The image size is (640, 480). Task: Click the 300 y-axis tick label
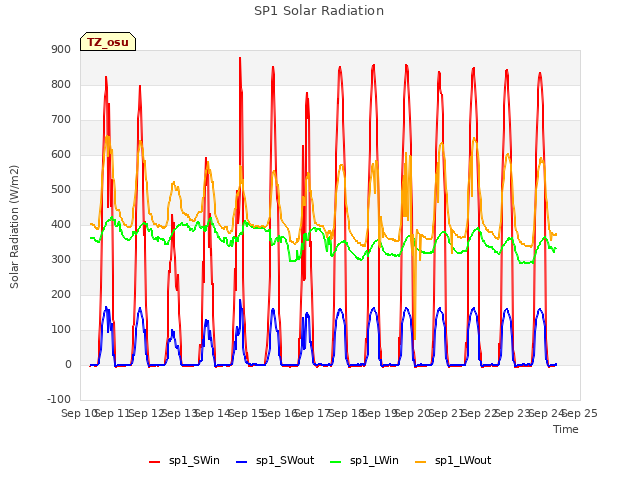[61, 259]
